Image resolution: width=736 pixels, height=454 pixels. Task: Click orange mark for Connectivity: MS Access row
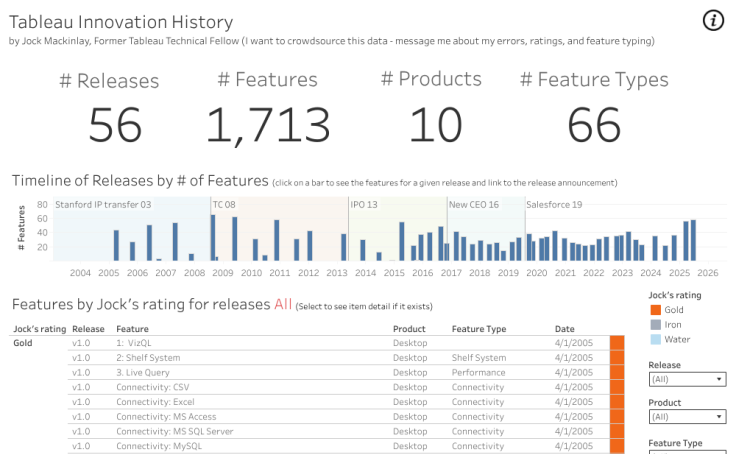(617, 417)
